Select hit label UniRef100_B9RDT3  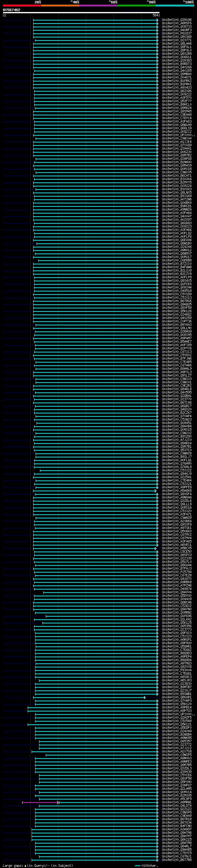click(176, 64)
